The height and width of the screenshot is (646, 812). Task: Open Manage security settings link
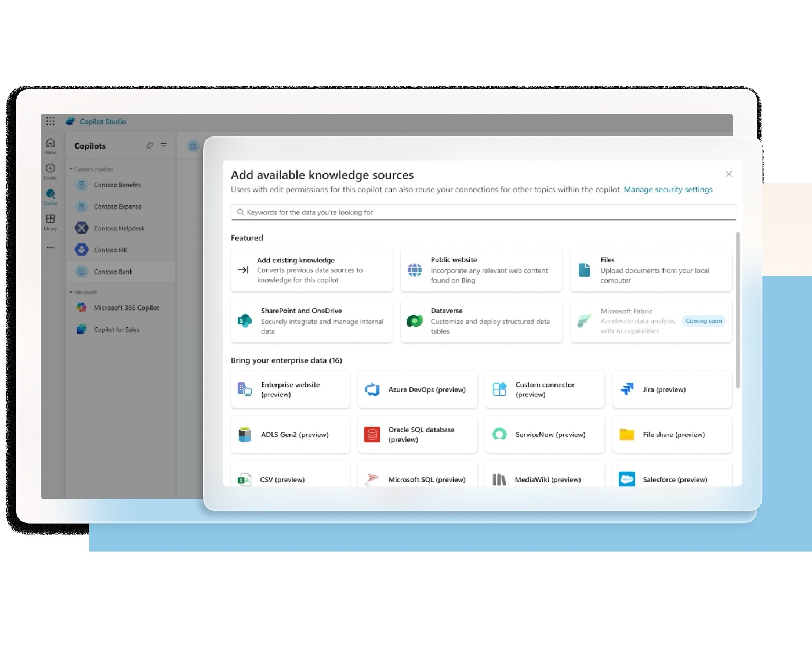[x=668, y=189]
